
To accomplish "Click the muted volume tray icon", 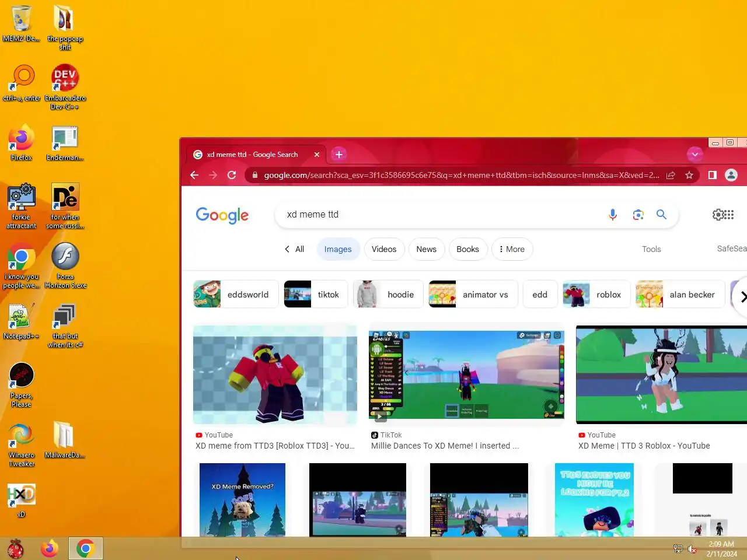I will click(692, 549).
